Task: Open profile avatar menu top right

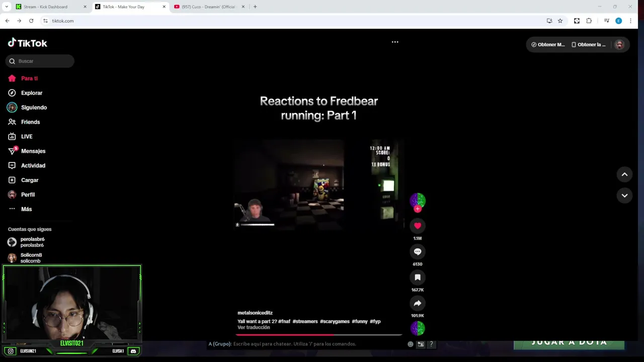Action: pos(619,45)
